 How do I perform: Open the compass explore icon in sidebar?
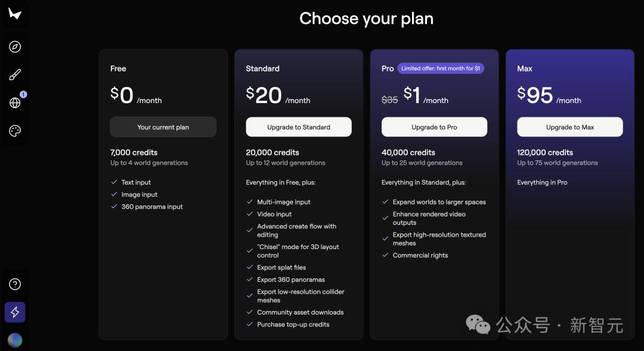pyautogui.click(x=15, y=47)
